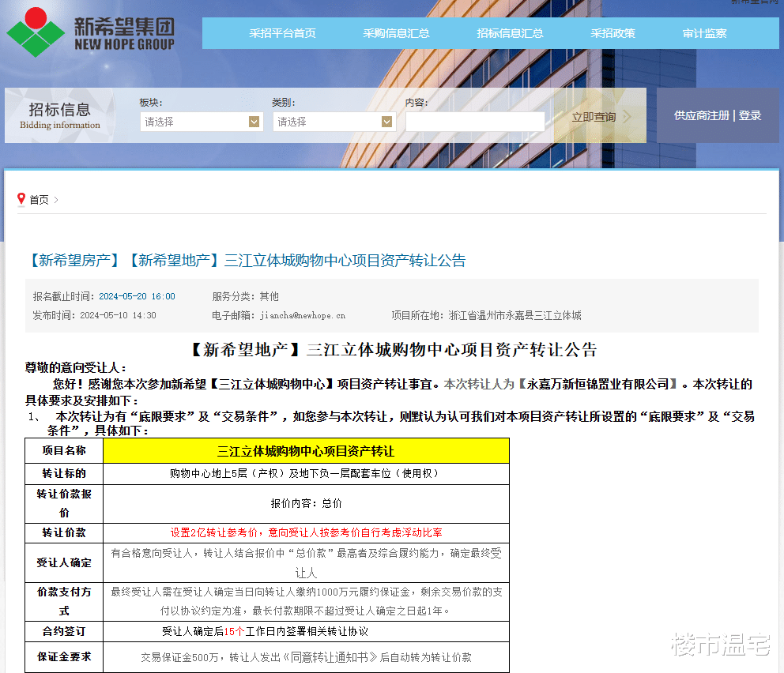
Task: Click red text 设置2亿转让参考价
Action: pos(214,532)
